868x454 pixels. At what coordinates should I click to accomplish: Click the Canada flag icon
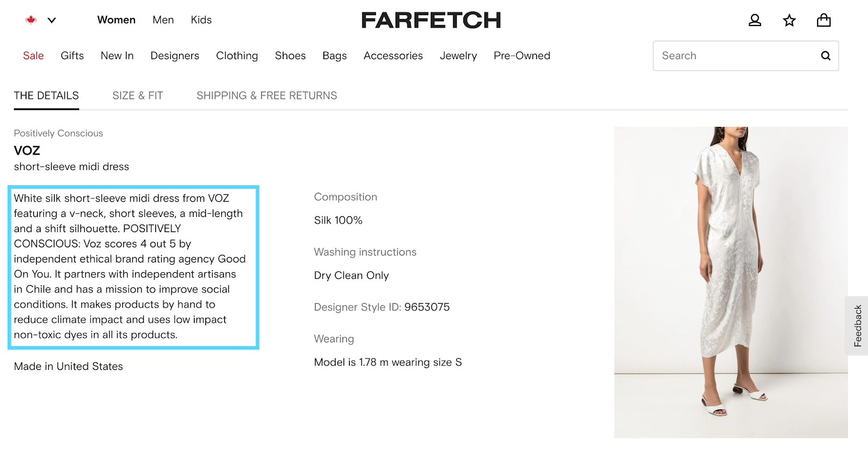pos(31,20)
